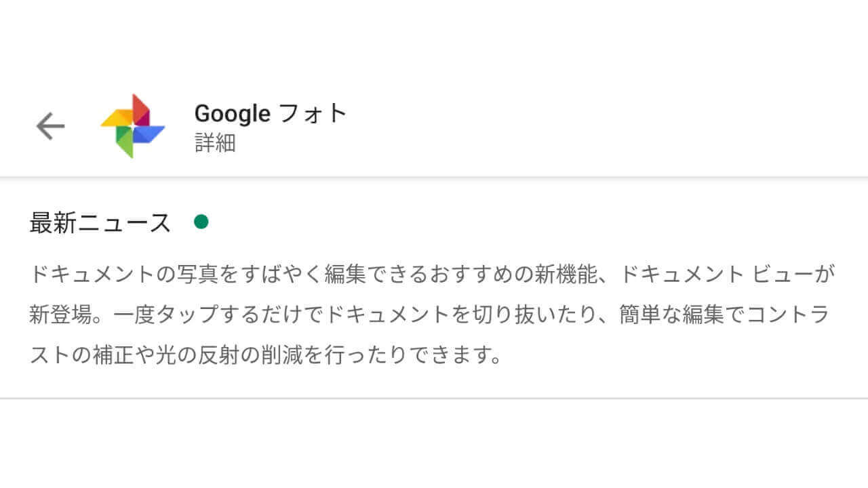
Task: Click the green petal of the pinwheel
Action: 124,142
